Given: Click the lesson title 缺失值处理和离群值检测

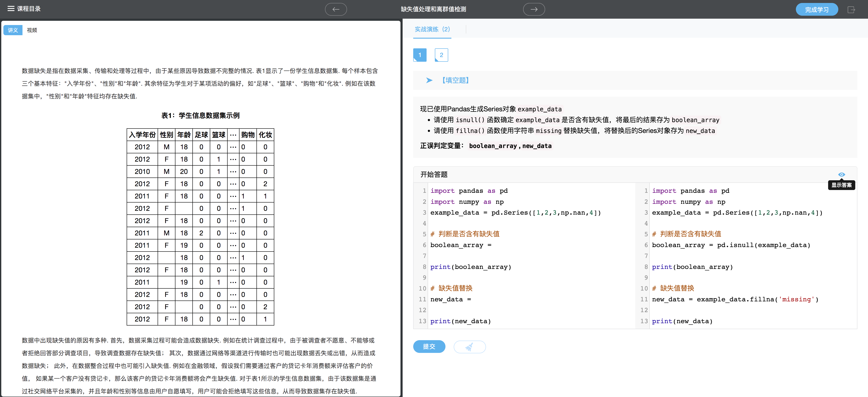Looking at the screenshot, I should (x=433, y=9).
